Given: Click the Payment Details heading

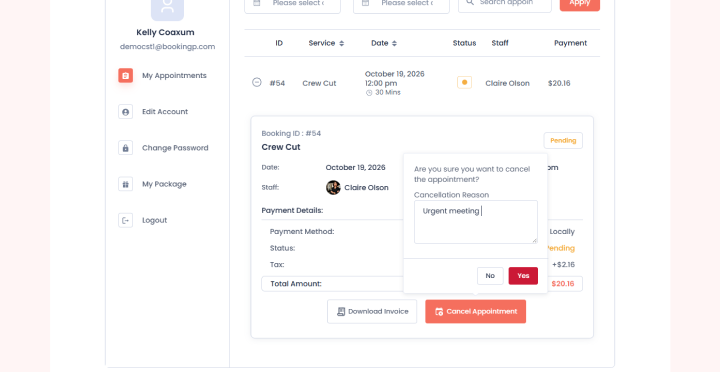Looking at the screenshot, I should coord(292,210).
